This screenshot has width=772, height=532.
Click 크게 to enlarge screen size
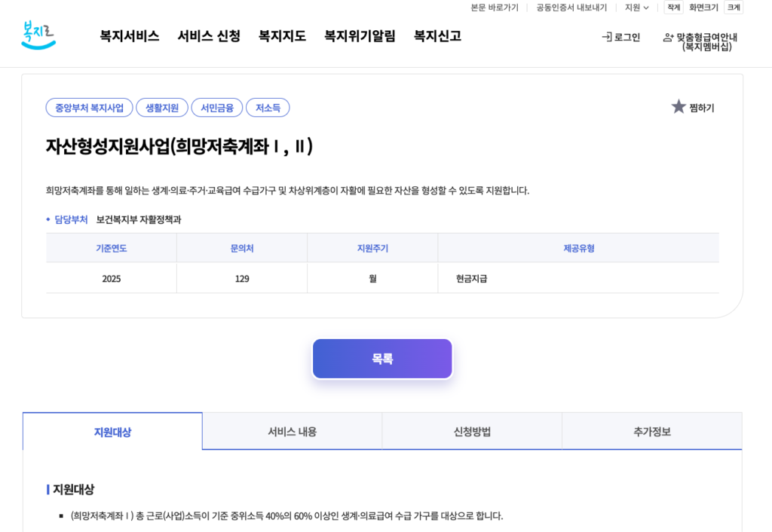732,8
